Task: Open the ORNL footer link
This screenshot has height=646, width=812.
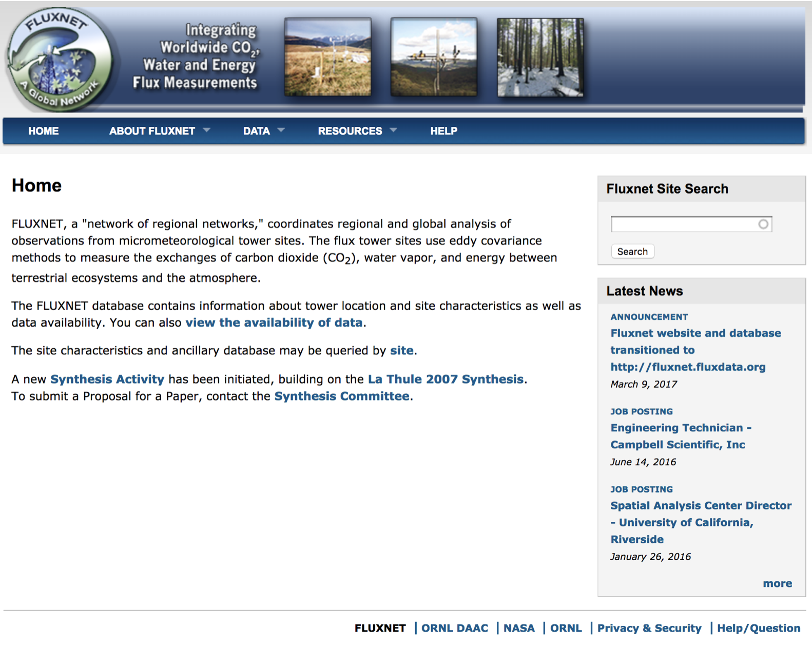Action: coord(566,628)
